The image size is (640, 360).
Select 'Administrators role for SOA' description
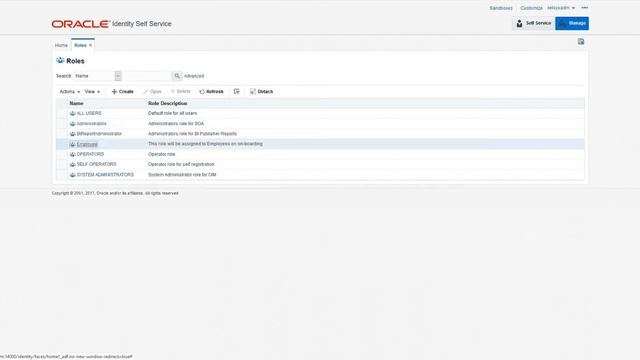[x=176, y=123]
